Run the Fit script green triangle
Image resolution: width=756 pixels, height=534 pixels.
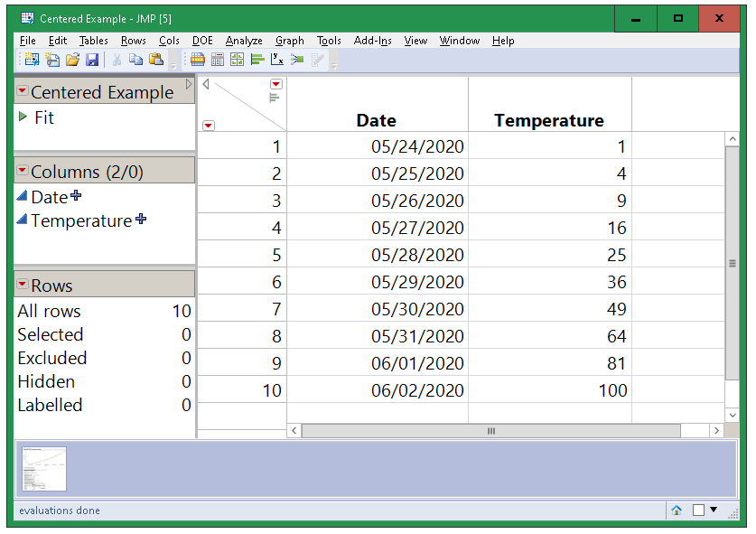[23, 117]
